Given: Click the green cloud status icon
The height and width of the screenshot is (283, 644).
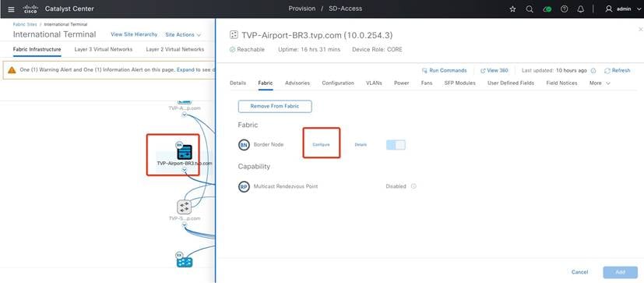Looking at the screenshot, I should click(547, 9).
